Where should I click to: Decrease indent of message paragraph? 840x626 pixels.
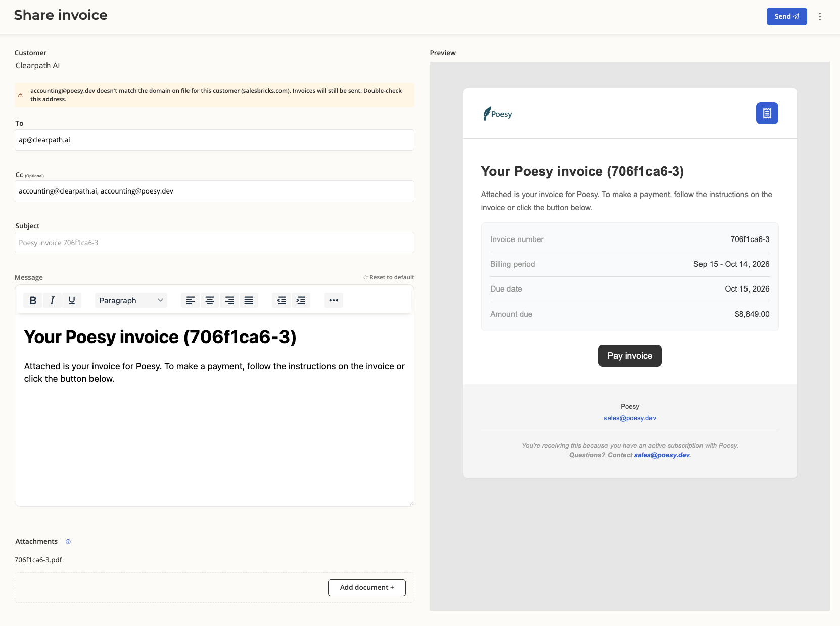tap(282, 300)
